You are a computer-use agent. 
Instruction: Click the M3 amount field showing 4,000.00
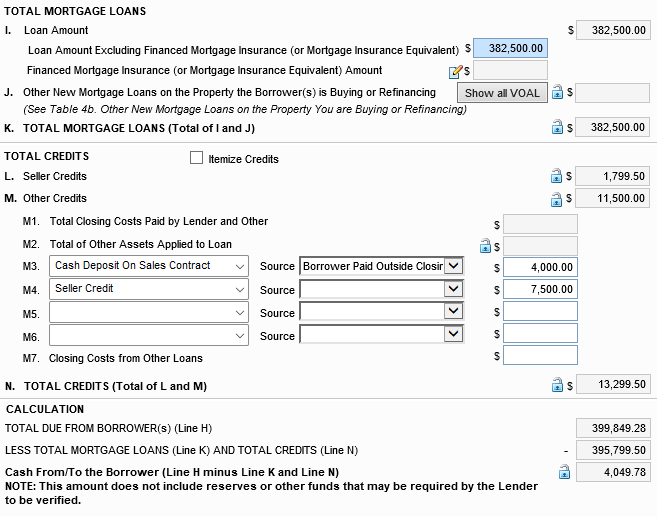tap(540, 267)
